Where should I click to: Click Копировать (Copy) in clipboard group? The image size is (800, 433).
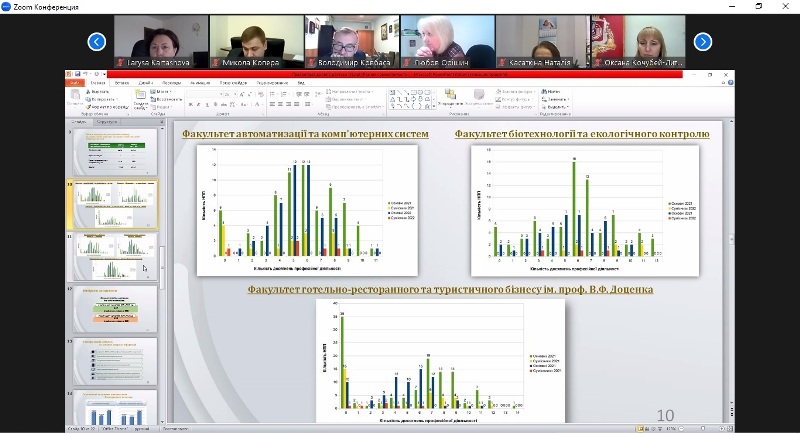pyautogui.click(x=102, y=99)
